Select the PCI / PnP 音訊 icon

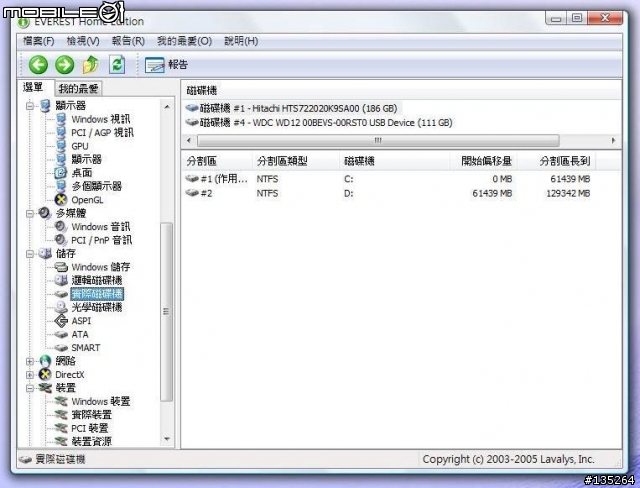pyautogui.click(x=61, y=240)
